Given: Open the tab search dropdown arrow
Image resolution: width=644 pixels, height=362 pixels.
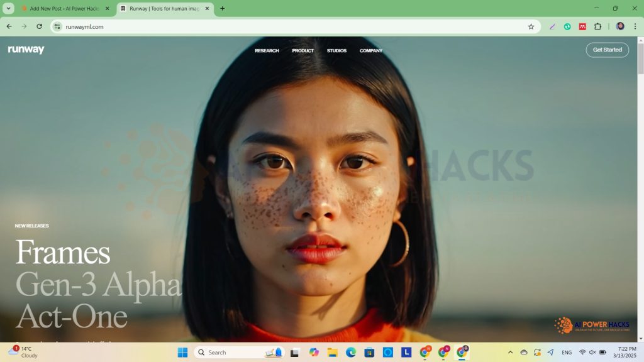Looking at the screenshot, I should [x=9, y=8].
